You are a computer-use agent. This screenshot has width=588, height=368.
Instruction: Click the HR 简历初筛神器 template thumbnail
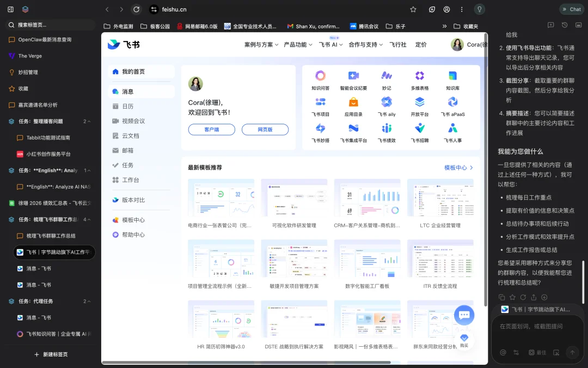(221, 319)
